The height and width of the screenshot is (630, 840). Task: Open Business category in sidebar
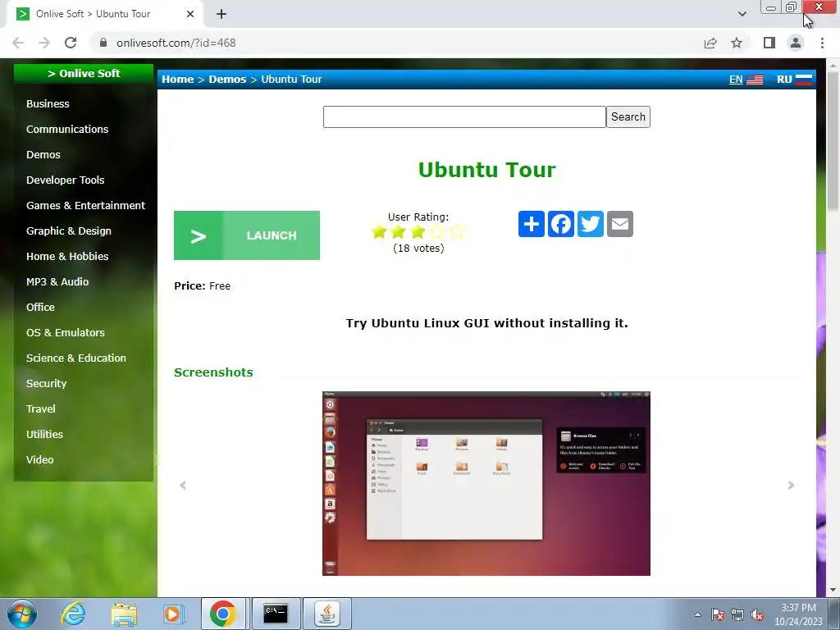point(48,104)
